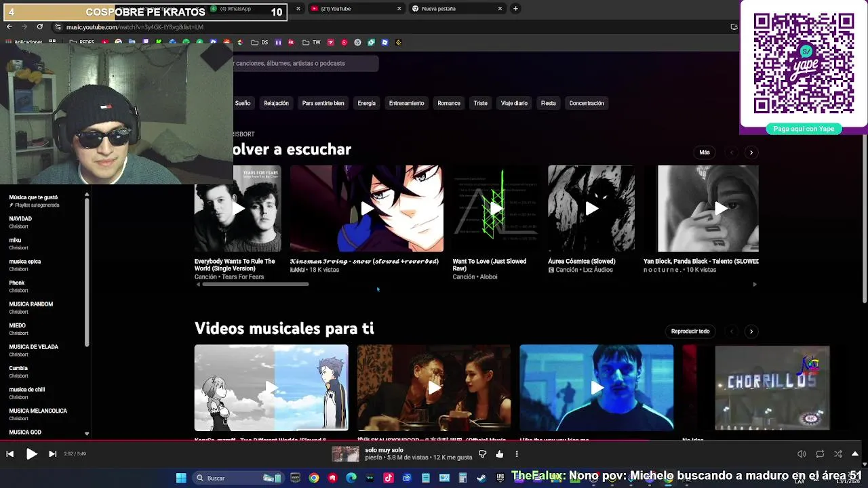Show next items in Volver a escuchar
This screenshot has height=488, width=868.
pos(751,152)
